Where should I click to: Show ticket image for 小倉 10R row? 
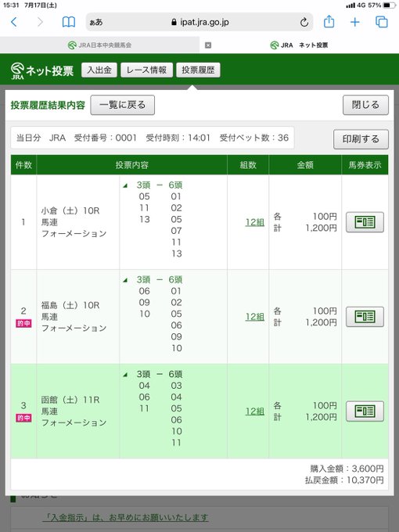pos(365,222)
